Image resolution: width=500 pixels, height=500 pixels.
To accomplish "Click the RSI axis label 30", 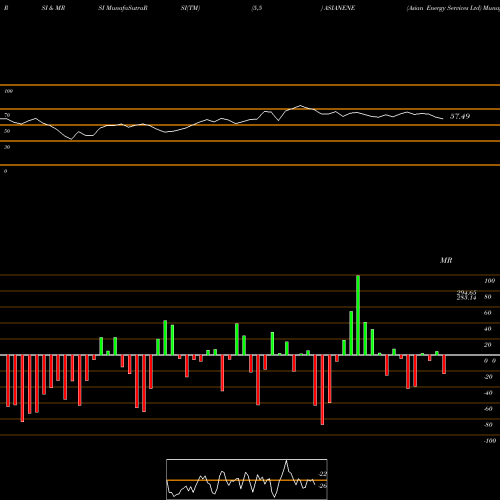I will (7, 147).
